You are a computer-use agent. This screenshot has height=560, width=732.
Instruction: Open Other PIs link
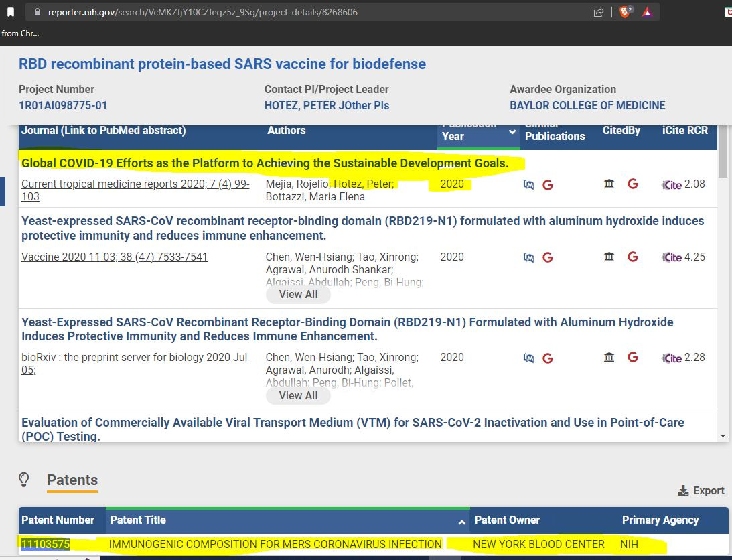pos(363,106)
